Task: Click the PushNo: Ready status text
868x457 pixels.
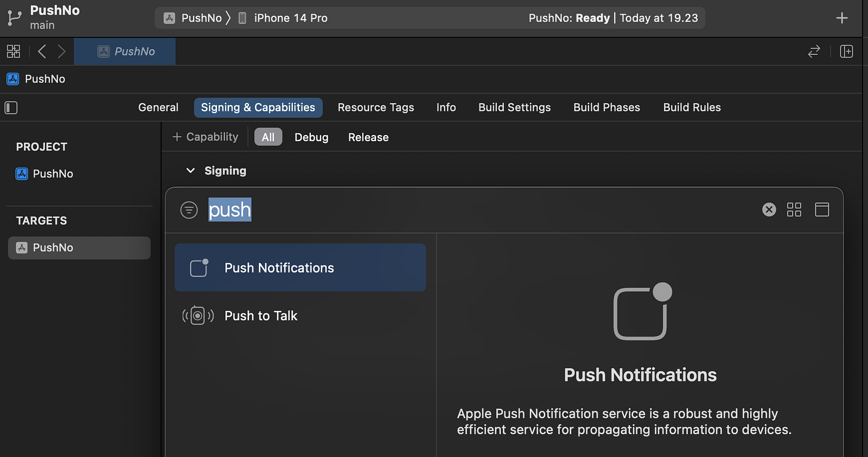Action: click(x=569, y=18)
